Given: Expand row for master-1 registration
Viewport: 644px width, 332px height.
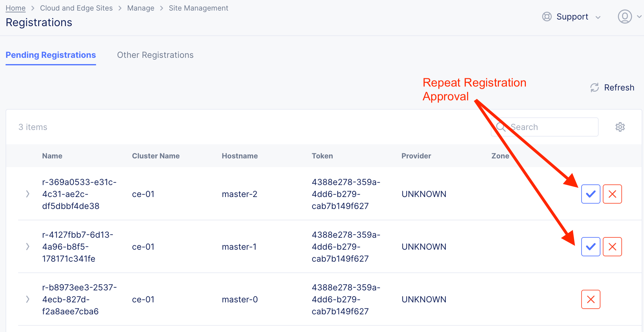Looking at the screenshot, I should point(28,247).
